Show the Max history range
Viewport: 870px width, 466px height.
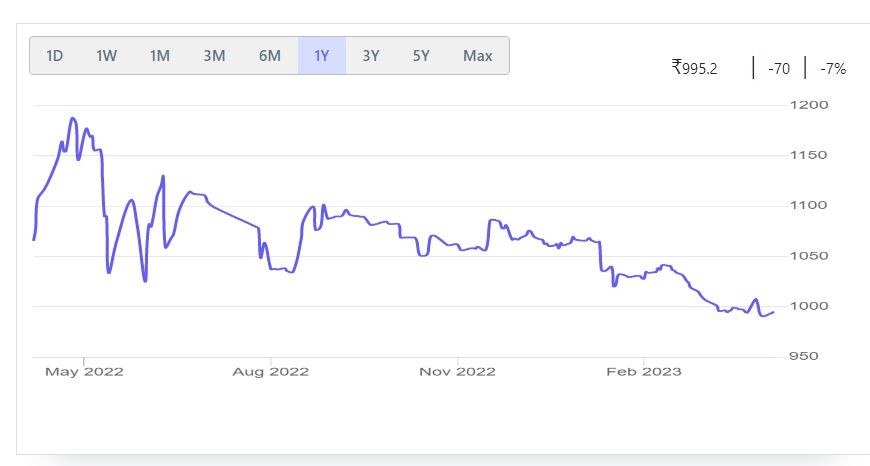[x=477, y=55]
